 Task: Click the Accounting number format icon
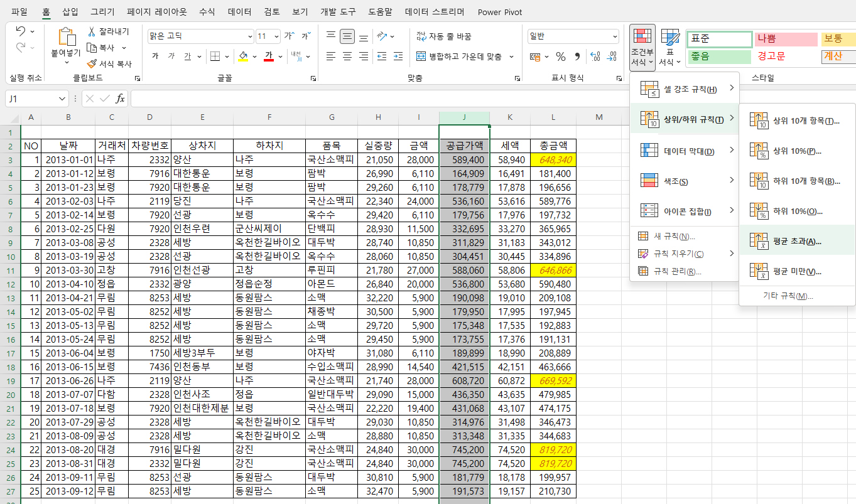click(535, 56)
